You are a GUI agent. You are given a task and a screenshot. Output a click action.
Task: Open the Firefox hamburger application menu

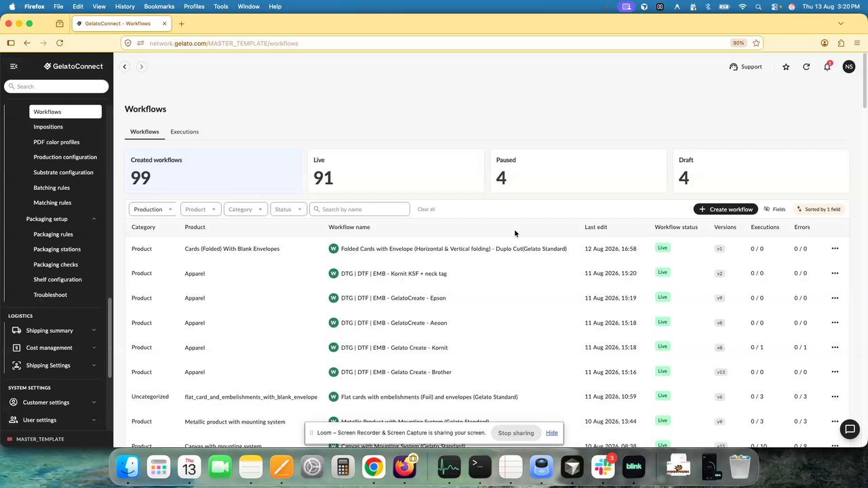(x=857, y=43)
